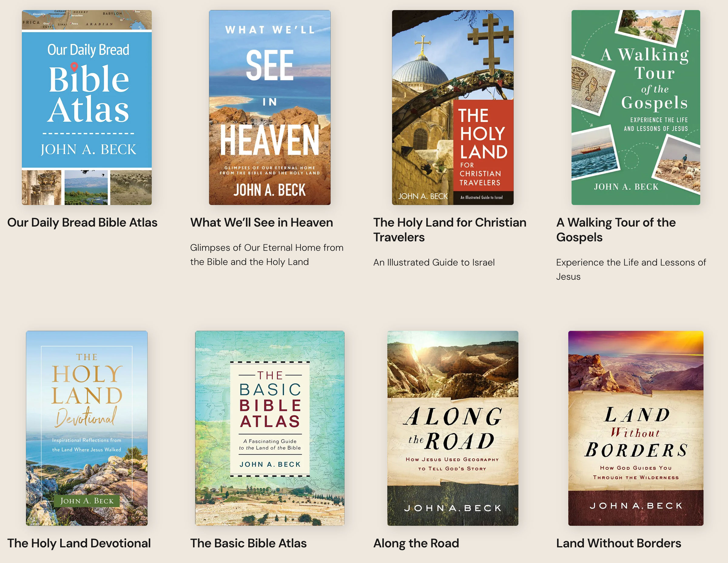728x563 pixels.
Task: Open The Basic Bible Atlas cover image
Action: pos(270,428)
